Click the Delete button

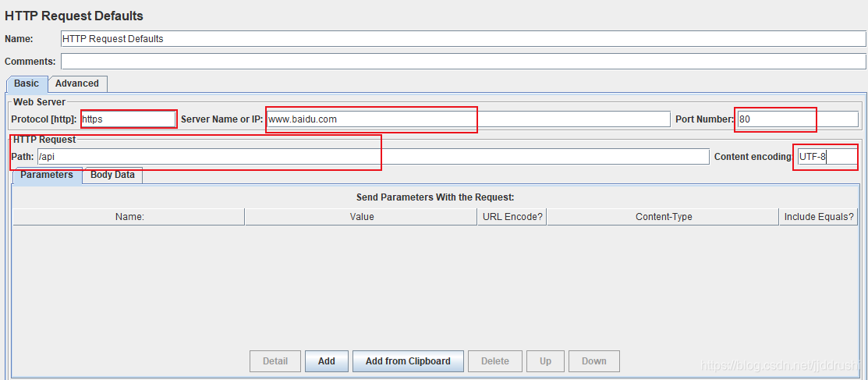tap(495, 361)
